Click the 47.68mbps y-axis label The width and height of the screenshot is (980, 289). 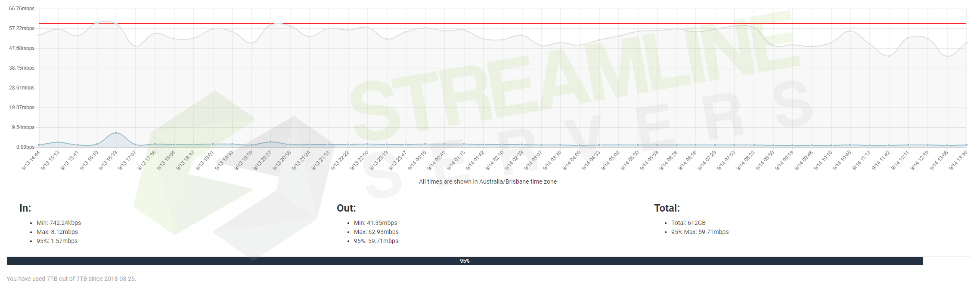[x=22, y=48]
